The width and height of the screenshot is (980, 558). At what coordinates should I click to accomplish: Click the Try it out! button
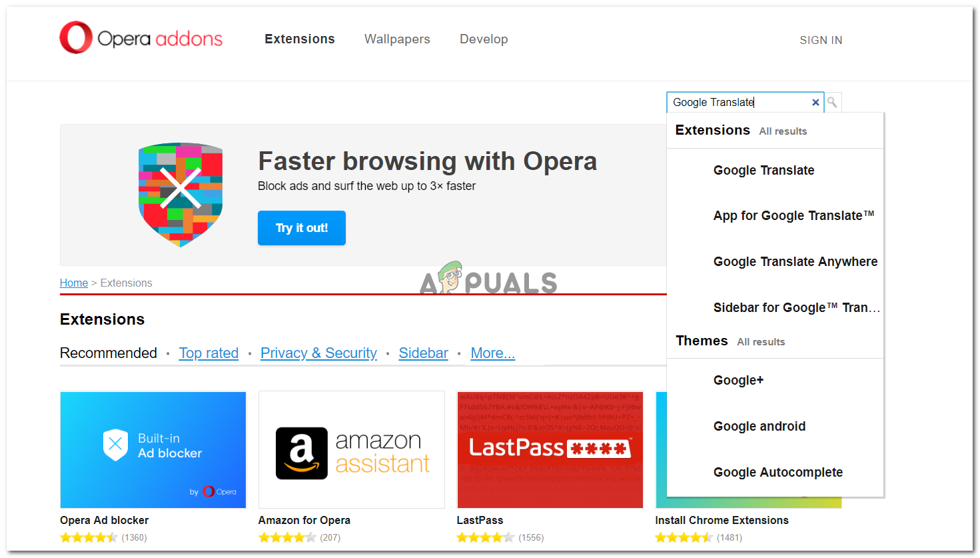302,228
